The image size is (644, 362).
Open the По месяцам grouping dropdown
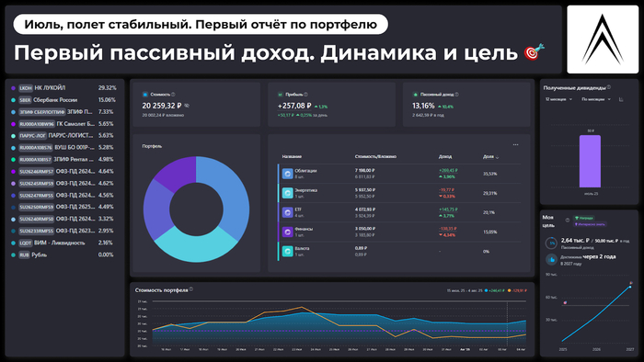click(x=596, y=99)
